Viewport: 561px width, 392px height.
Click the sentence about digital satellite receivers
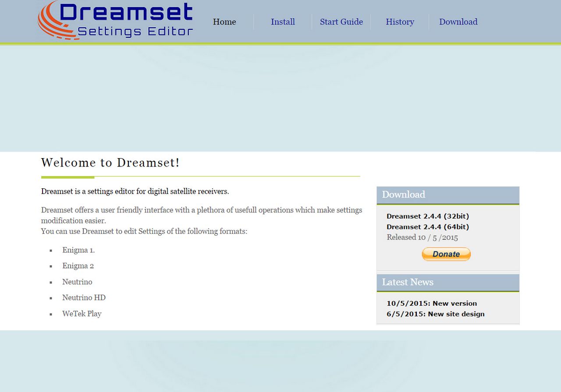[135, 191]
